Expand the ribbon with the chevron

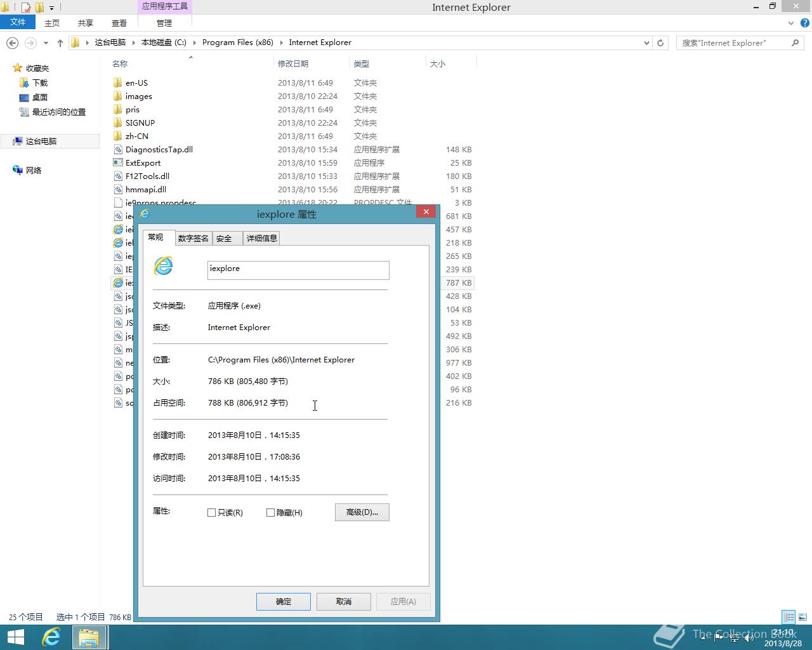click(x=791, y=23)
